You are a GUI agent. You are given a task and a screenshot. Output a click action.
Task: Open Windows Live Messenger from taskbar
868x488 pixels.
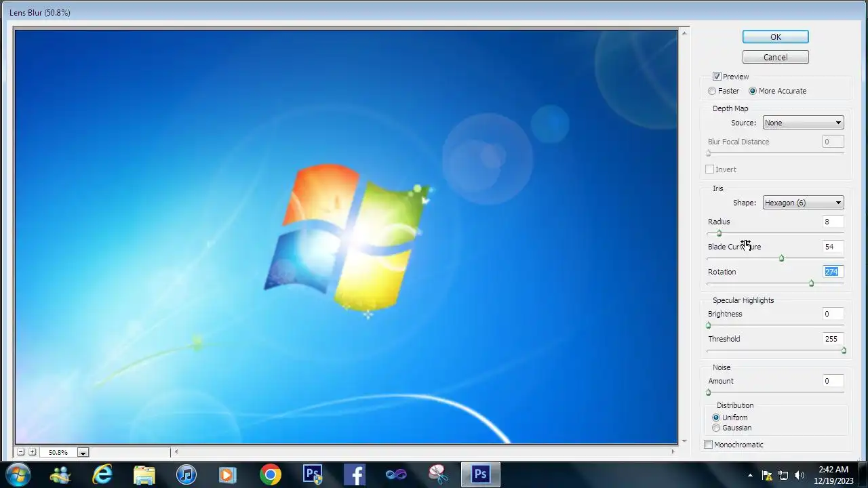click(x=60, y=474)
